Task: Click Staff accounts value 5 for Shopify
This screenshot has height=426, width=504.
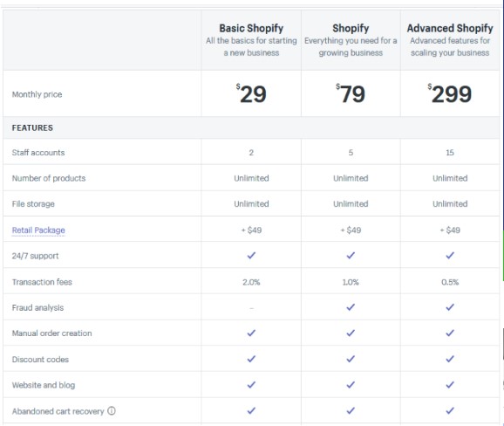Action: click(351, 153)
